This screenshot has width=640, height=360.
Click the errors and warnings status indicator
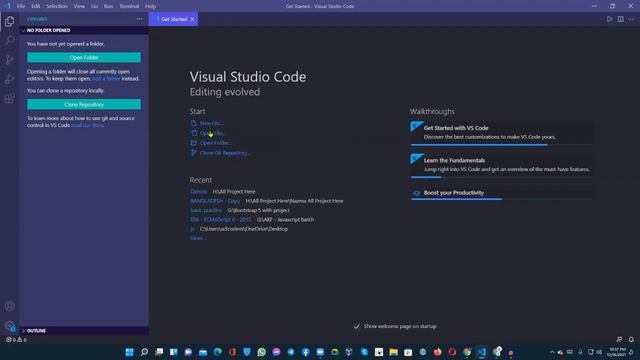pyautogui.click(x=16, y=340)
